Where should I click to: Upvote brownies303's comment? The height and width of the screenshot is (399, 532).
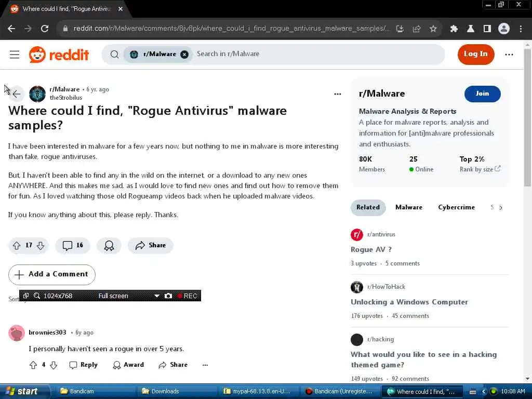[33, 365]
